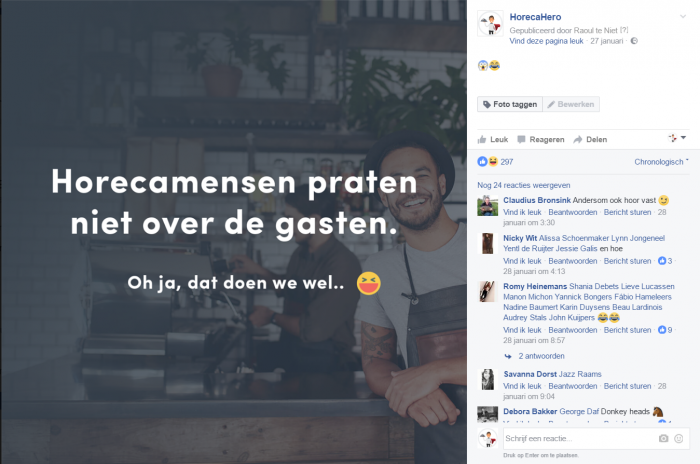Click the Reageren comment icon
The width and height of the screenshot is (700, 464).
click(521, 139)
